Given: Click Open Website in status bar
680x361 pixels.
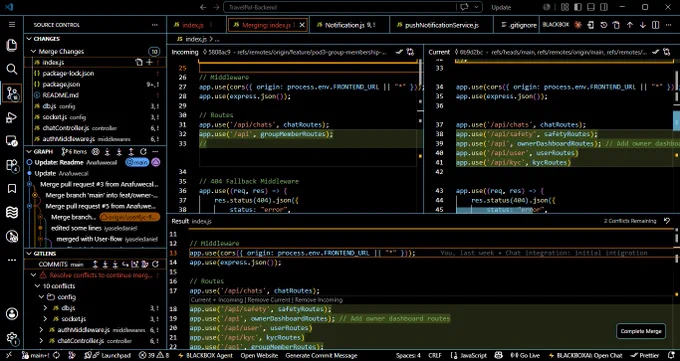Looking at the screenshot, I should pos(259,355).
